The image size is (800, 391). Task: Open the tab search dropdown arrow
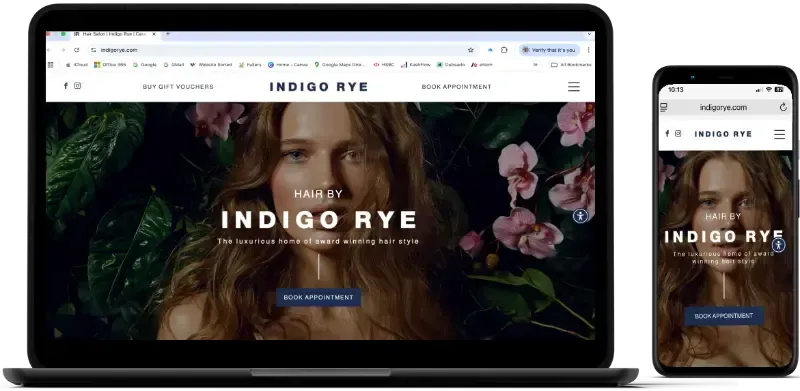coord(589,34)
